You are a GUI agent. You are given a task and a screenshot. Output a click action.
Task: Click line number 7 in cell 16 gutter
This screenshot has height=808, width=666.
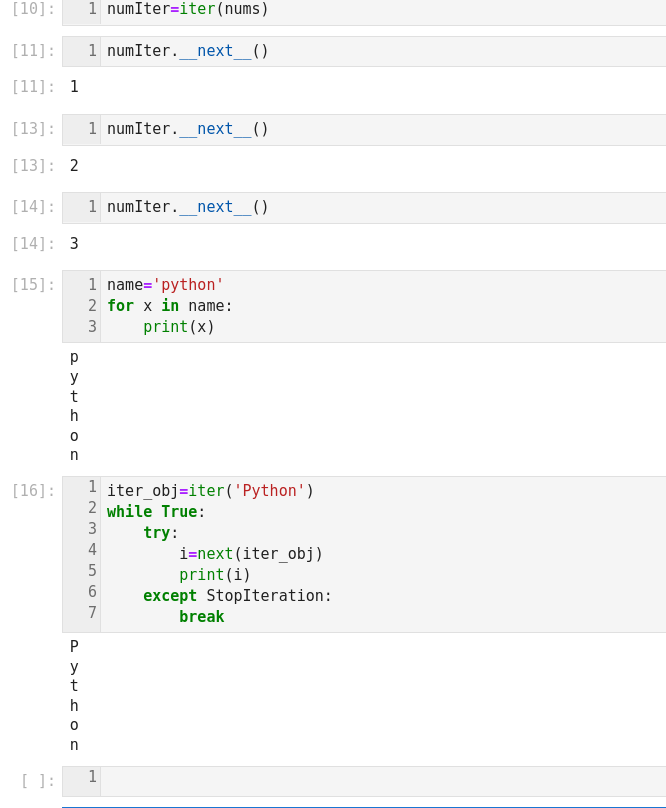point(92,613)
